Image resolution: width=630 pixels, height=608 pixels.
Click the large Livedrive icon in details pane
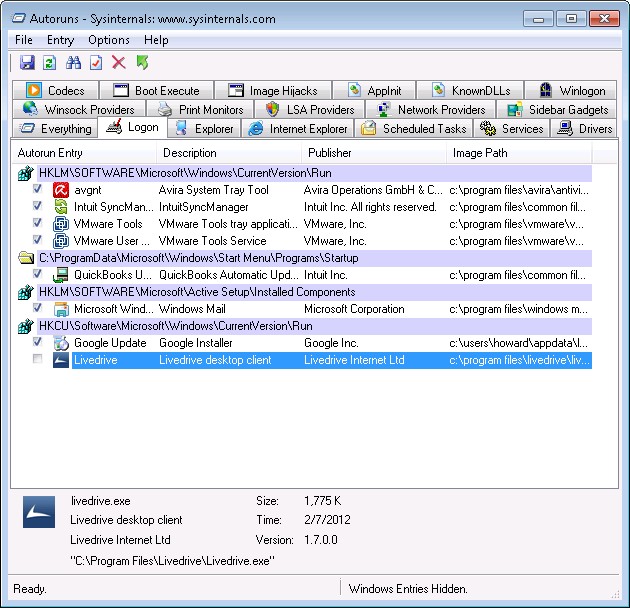coord(39,512)
